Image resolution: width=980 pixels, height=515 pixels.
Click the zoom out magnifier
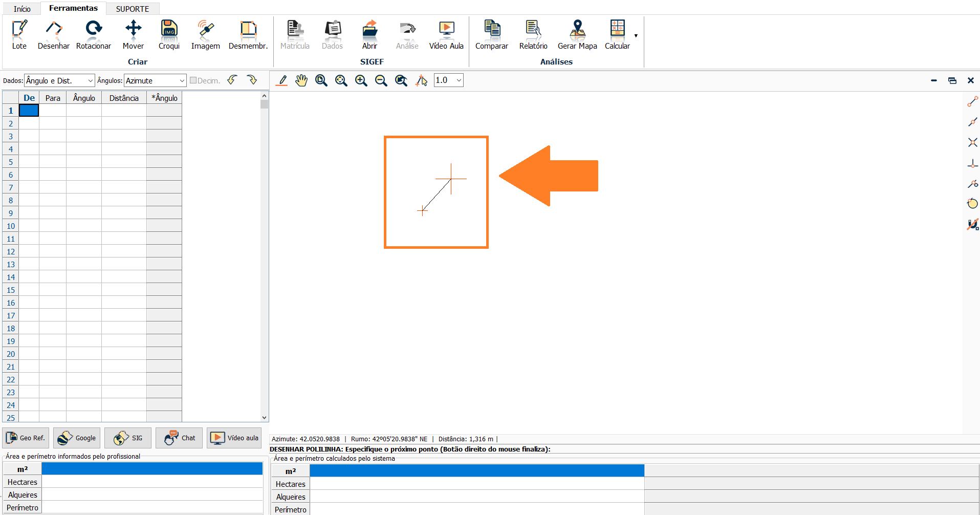click(x=381, y=80)
